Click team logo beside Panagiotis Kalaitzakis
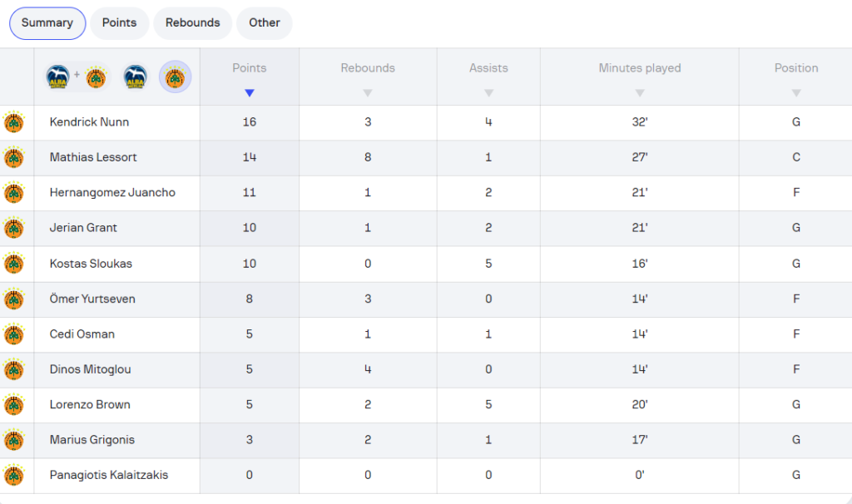This screenshot has width=852, height=504. click(x=14, y=476)
